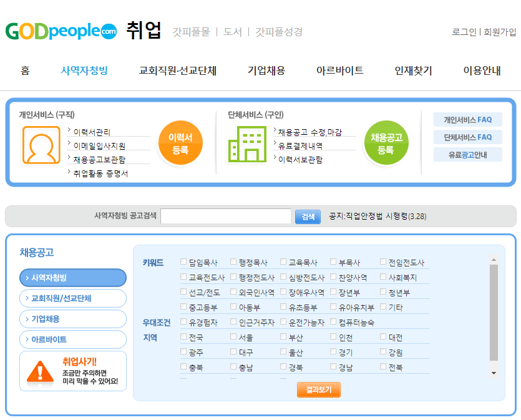Open the 갓피플성경 header link
The height and width of the screenshot is (420, 521).
(279, 32)
